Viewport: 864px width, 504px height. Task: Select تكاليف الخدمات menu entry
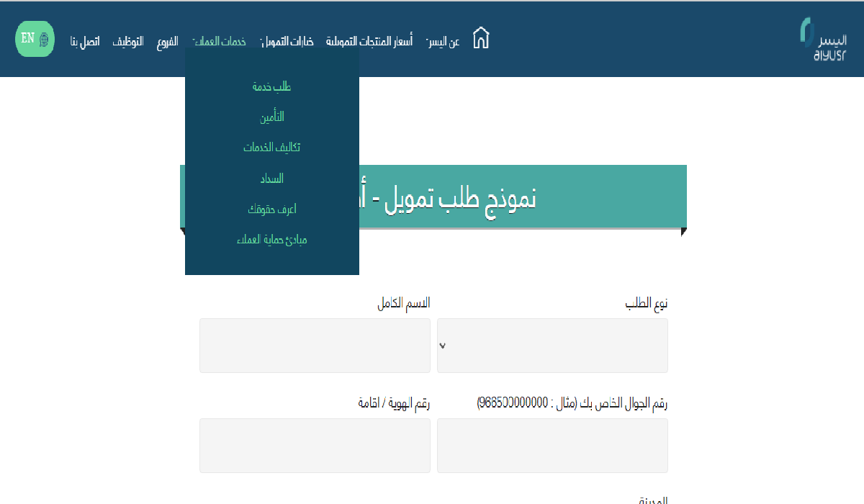click(271, 147)
